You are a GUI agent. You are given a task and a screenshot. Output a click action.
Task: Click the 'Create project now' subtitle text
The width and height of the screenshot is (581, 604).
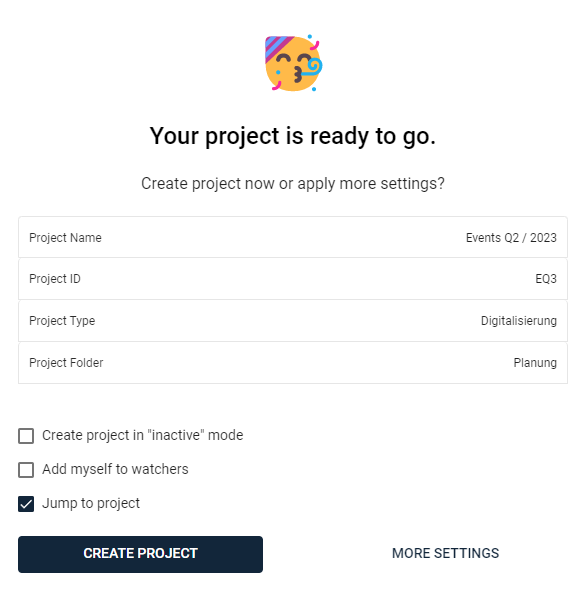coord(293,184)
